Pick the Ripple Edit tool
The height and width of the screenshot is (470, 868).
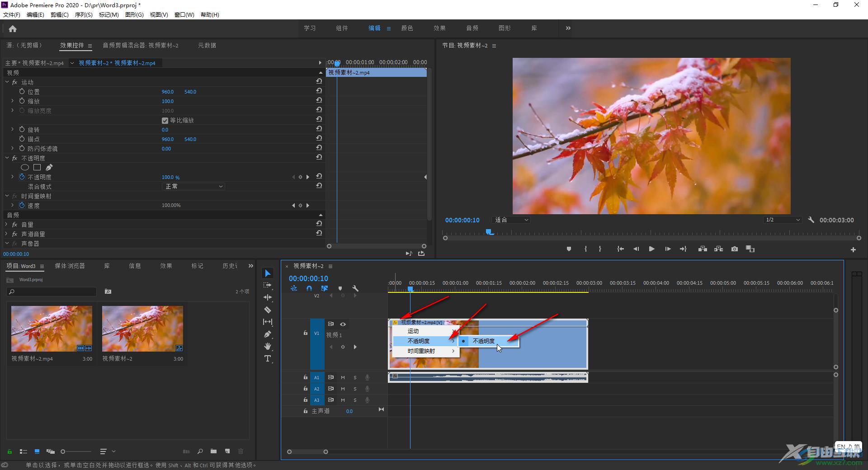(x=268, y=297)
